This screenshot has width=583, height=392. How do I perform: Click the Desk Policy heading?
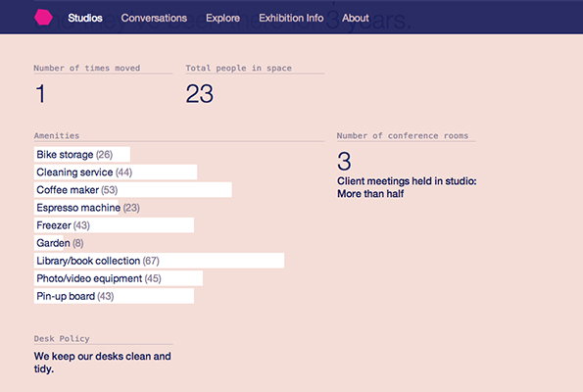62,338
